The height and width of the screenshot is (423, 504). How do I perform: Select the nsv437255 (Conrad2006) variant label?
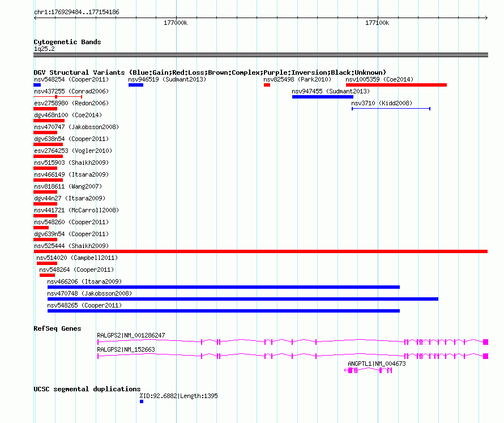71,91
